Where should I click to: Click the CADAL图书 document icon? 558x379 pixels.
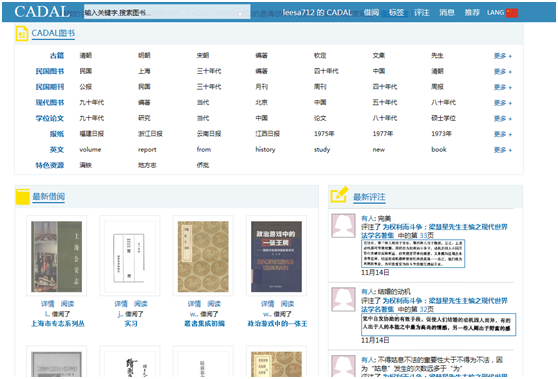22,33
